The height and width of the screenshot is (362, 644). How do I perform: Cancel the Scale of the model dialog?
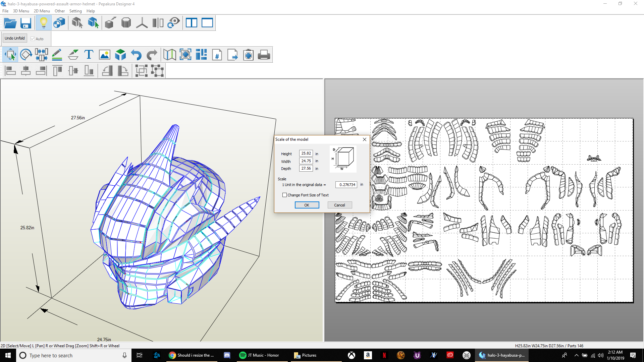pyautogui.click(x=339, y=205)
